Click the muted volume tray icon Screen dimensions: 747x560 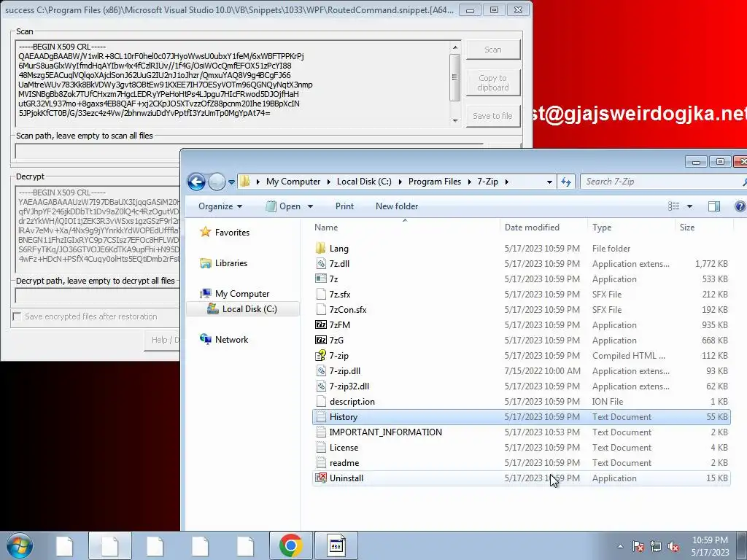673,546
